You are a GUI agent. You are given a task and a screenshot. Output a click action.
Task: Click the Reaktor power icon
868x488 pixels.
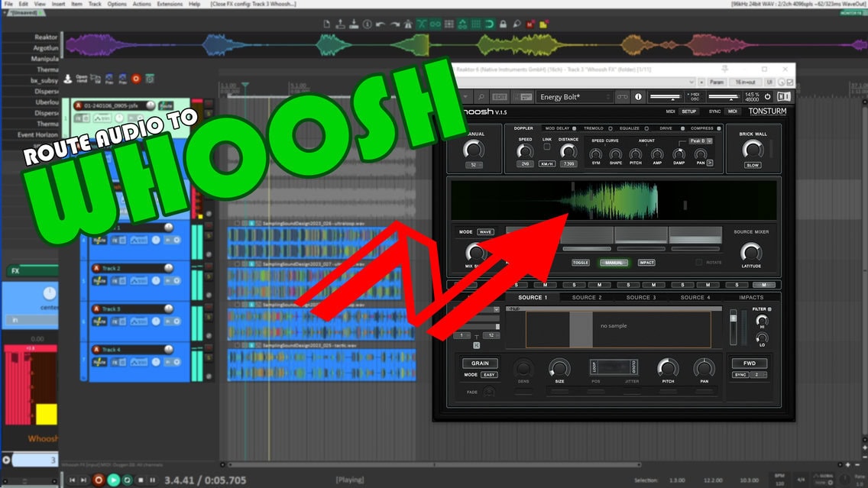769,97
